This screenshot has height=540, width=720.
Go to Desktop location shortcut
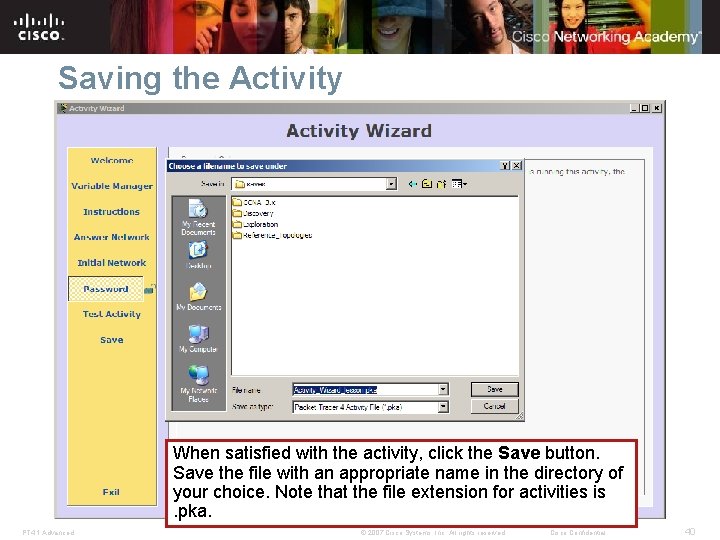[198, 255]
